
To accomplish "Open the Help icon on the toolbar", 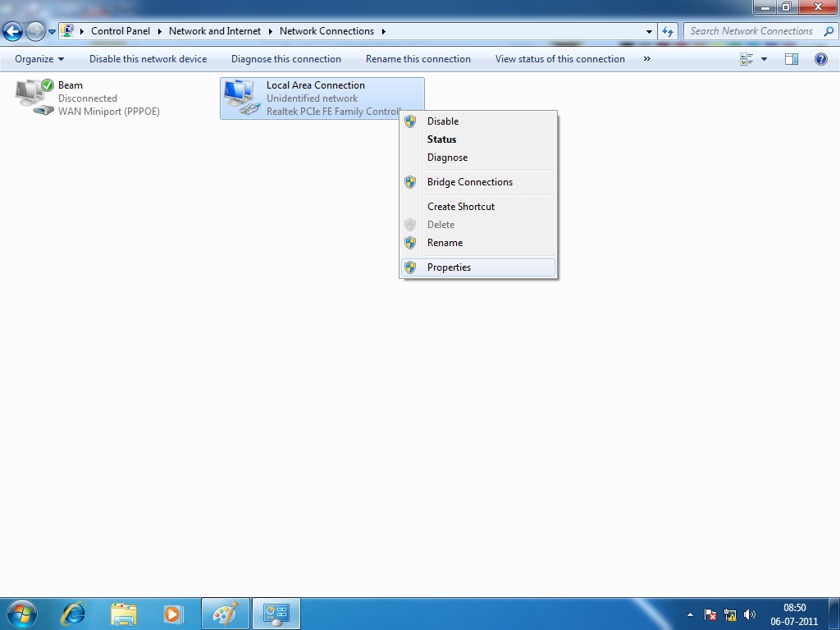I will tap(819, 59).
